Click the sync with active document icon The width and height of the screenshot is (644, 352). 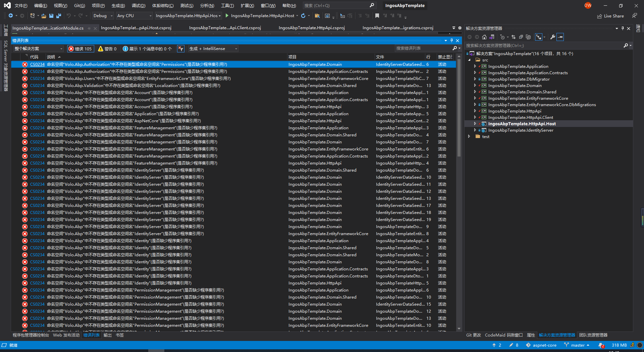click(x=513, y=37)
